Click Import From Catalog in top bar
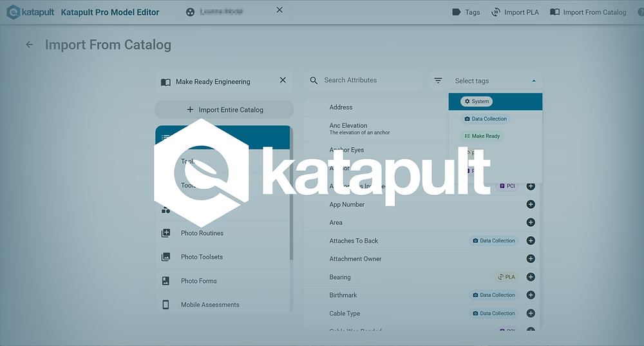Screen dimensions: 644x346 [x=588, y=12]
